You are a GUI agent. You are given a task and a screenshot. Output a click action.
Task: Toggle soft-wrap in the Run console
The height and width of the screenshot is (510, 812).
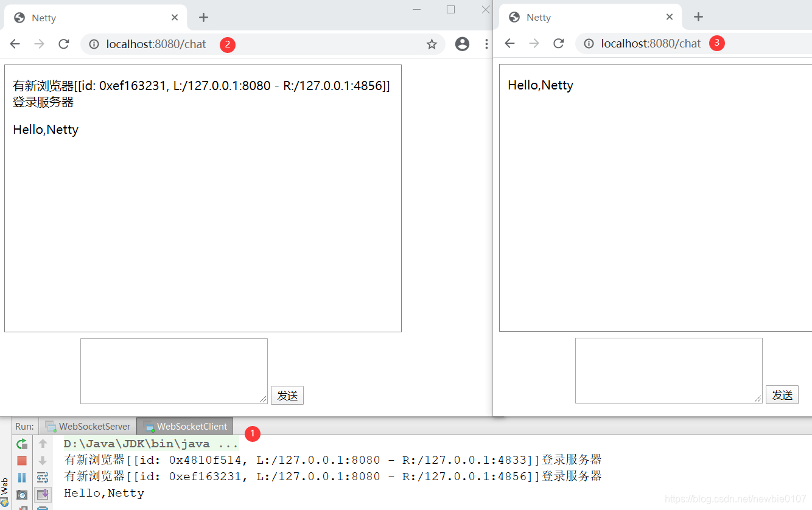point(43,478)
